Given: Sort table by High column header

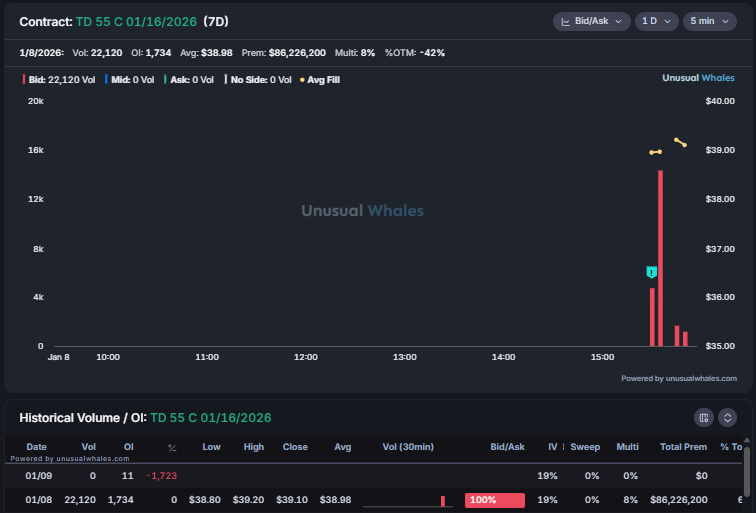Looking at the screenshot, I should click(x=254, y=447).
